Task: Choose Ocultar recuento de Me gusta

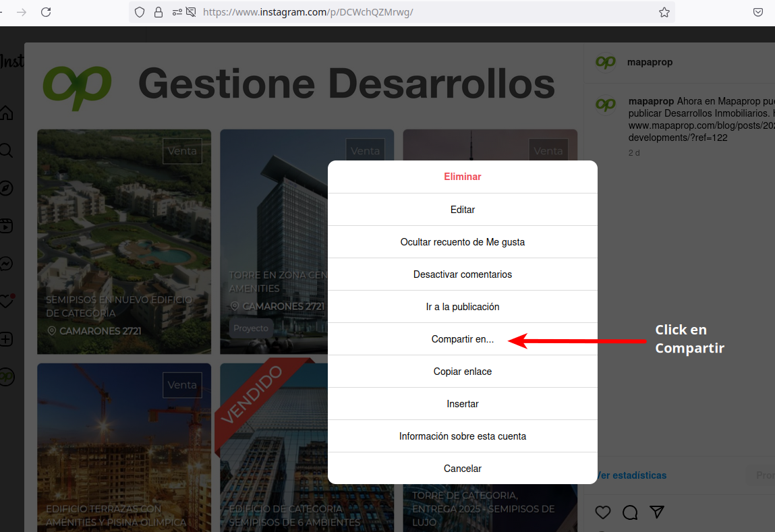Action: click(x=463, y=242)
